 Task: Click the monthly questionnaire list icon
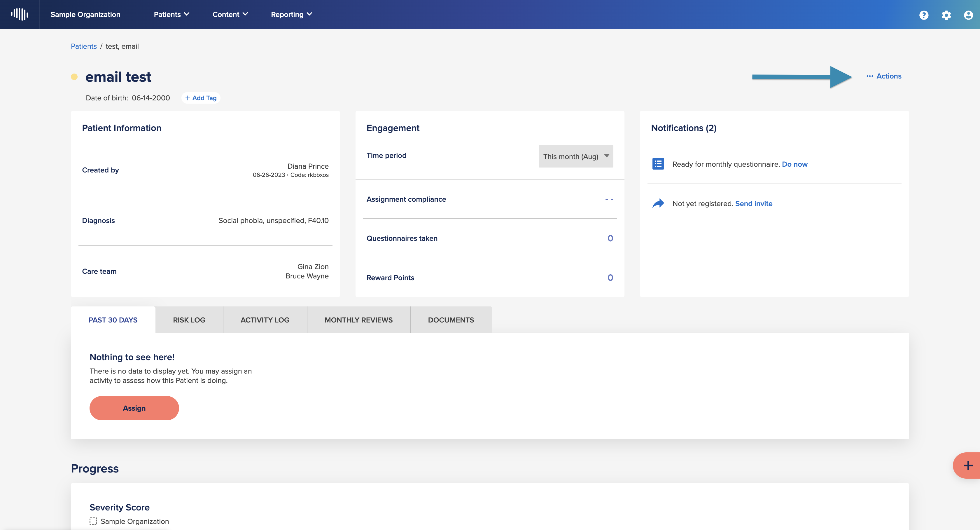[658, 164]
